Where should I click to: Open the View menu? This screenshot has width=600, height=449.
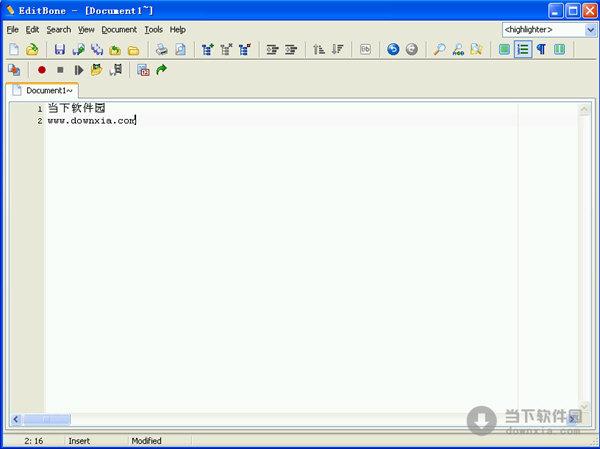[x=86, y=30]
